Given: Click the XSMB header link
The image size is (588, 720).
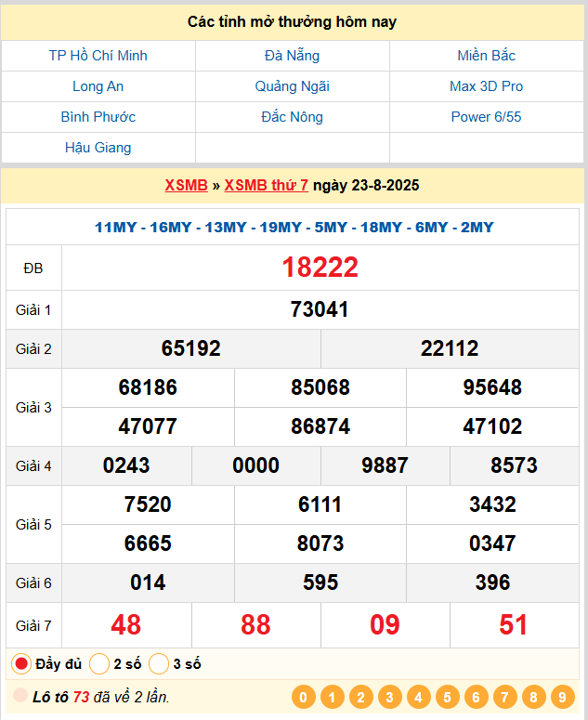Looking at the screenshot, I should (x=187, y=185).
